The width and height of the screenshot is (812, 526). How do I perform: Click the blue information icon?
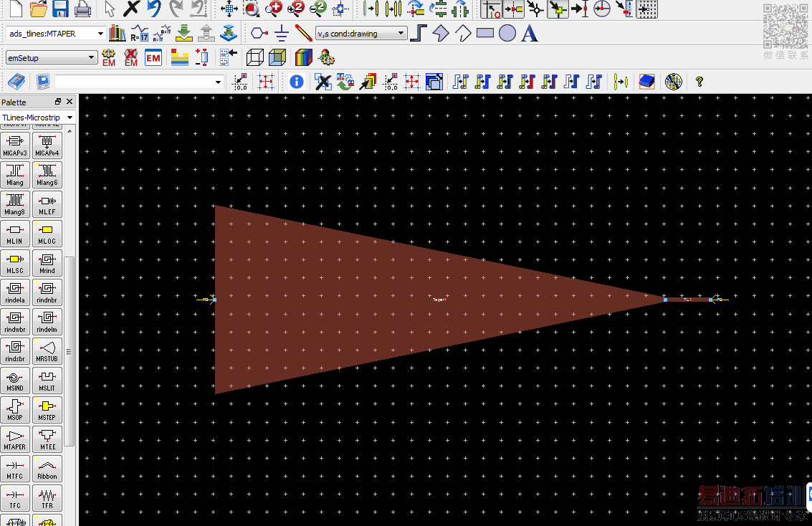(297, 81)
